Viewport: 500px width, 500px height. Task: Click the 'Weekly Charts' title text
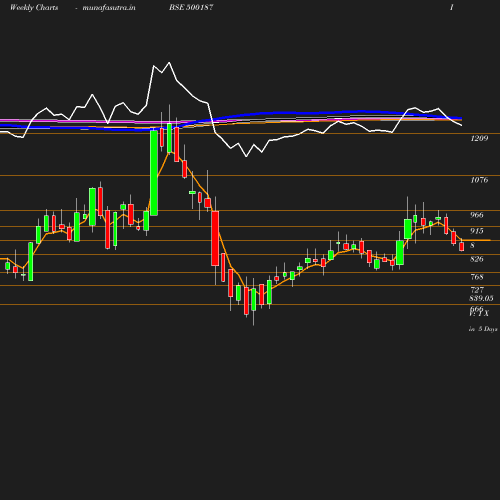point(34,8)
